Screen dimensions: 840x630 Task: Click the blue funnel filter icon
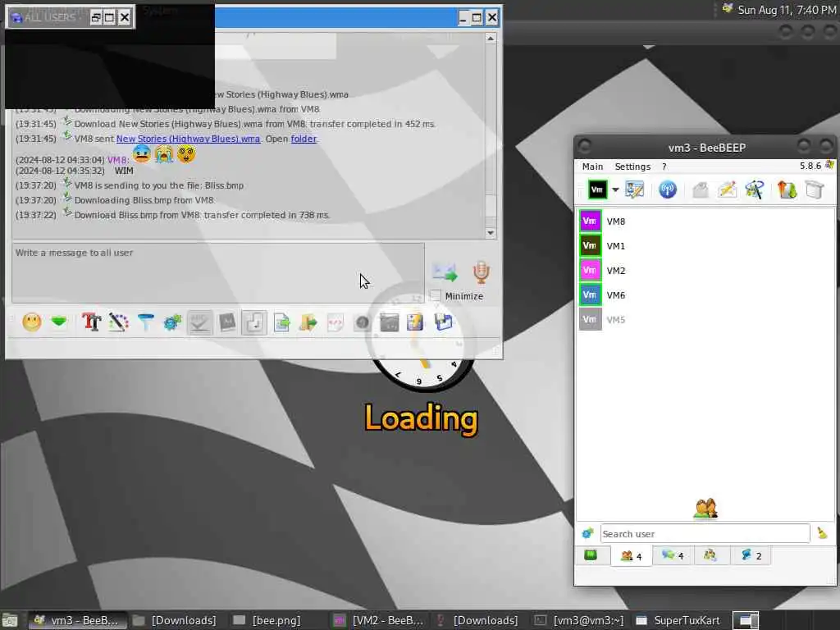(x=146, y=322)
